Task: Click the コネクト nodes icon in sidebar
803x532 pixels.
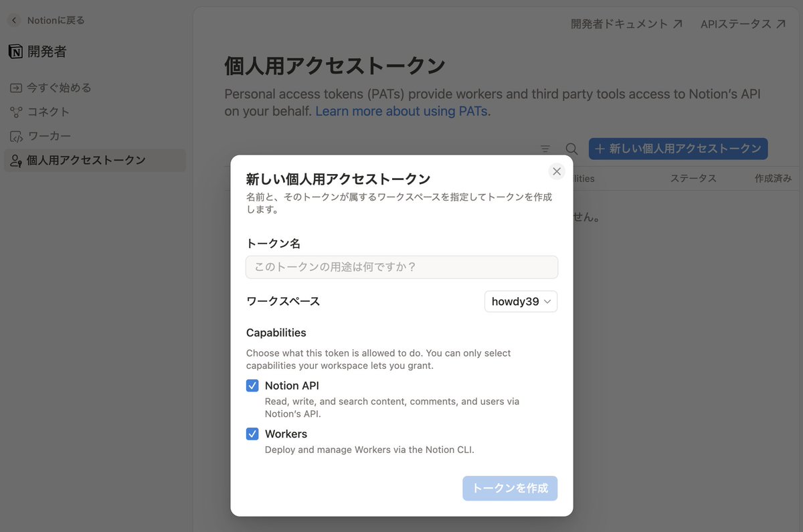Action: [x=16, y=112]
